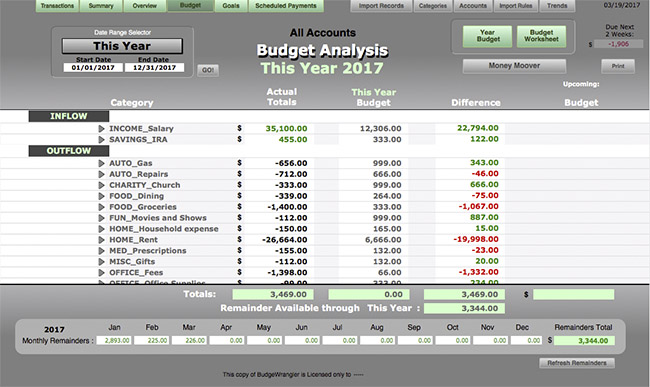This screenshot has height=387, width=650.
Task: Click INCOME_Salary actual total 35,100.00
Action: pyautogui.click(x=286, y=129)
